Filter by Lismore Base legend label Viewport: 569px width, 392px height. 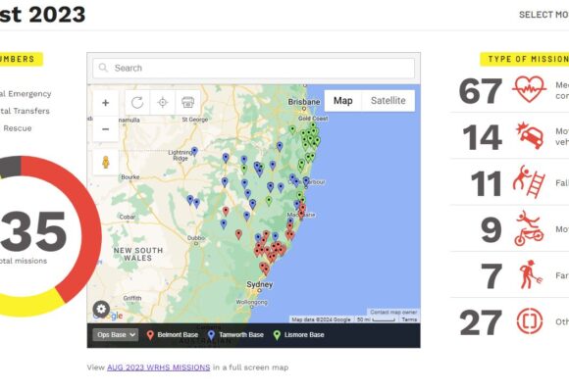pyautogui.click(x=304, y=335)
